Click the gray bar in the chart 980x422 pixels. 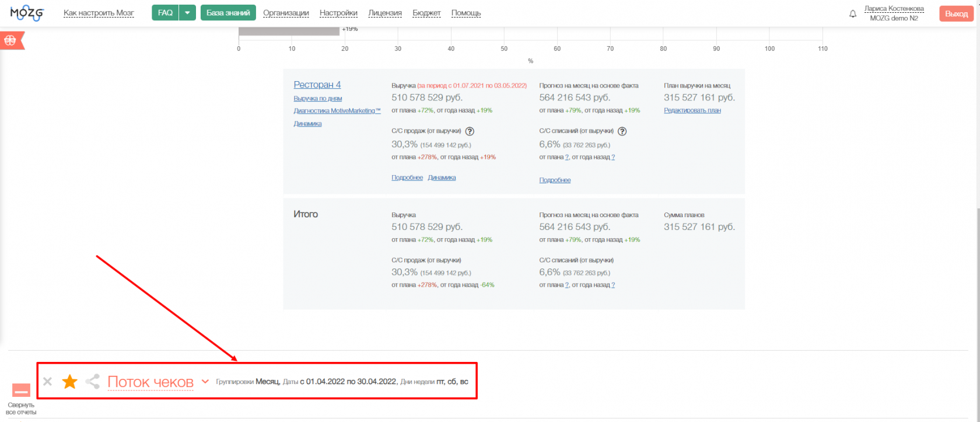coord(289,31)
